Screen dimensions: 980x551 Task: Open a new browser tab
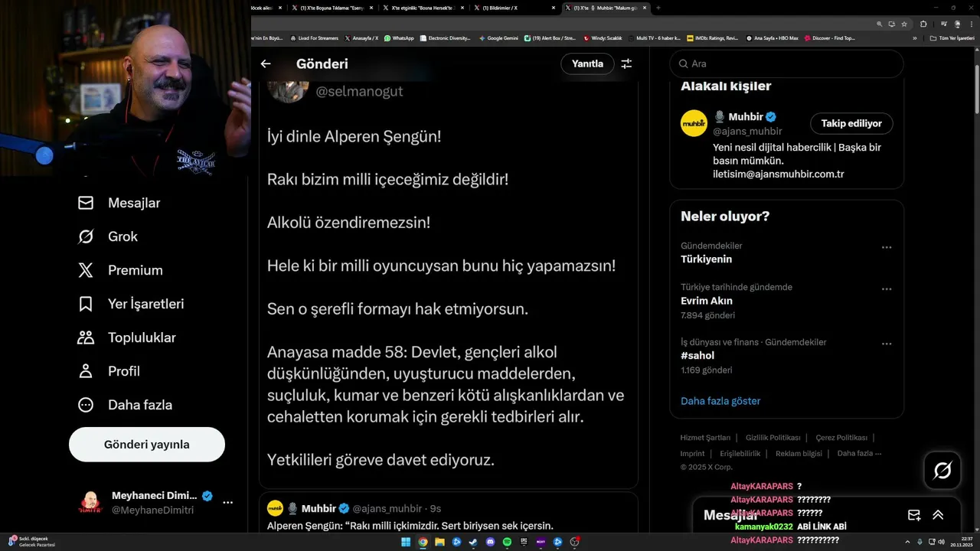coord(658,8)
